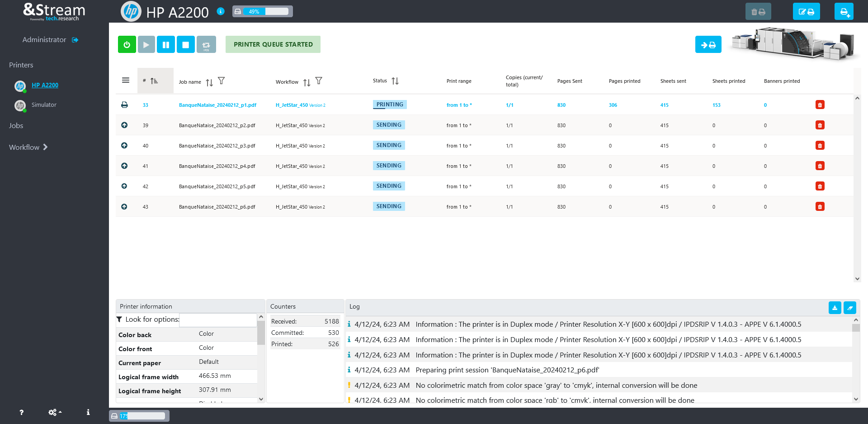Expand the Workflow sidebar section
The width and height of the screenshot is (868, 424).
[28, 148]
